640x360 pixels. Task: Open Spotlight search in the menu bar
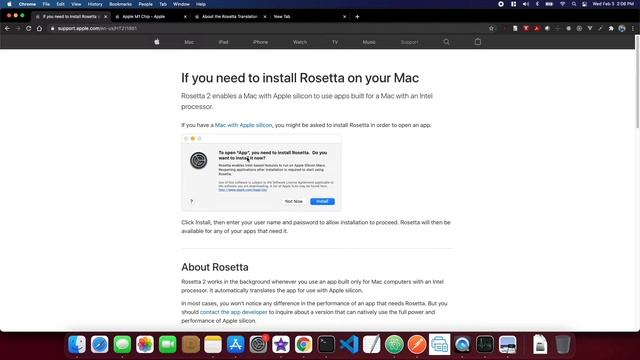point(574,4)
